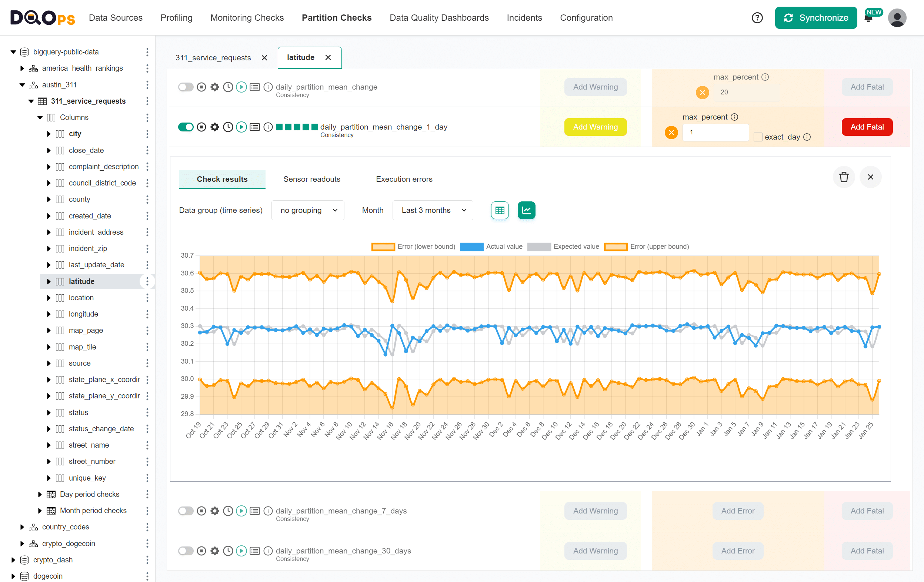
Task: Open settings for the daily_partition_mean_change check
Action: tap(214, 87)
